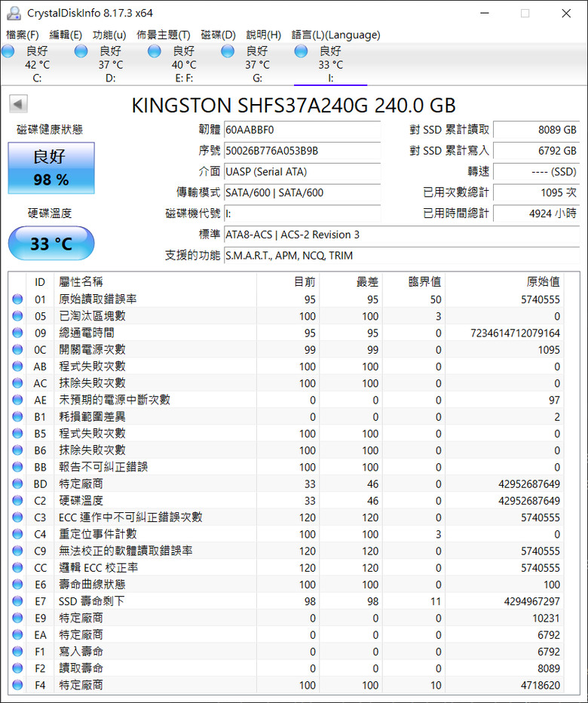Click total host reads value 8089 GB
Viewport: 588px width, 703px height.
[x=536, y=130]
